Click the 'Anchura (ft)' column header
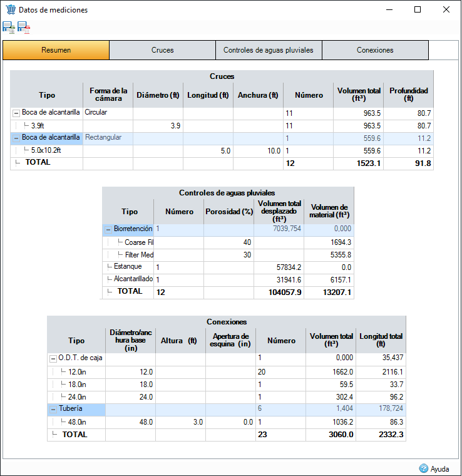 pyautogui.click(x=258, y=95)
